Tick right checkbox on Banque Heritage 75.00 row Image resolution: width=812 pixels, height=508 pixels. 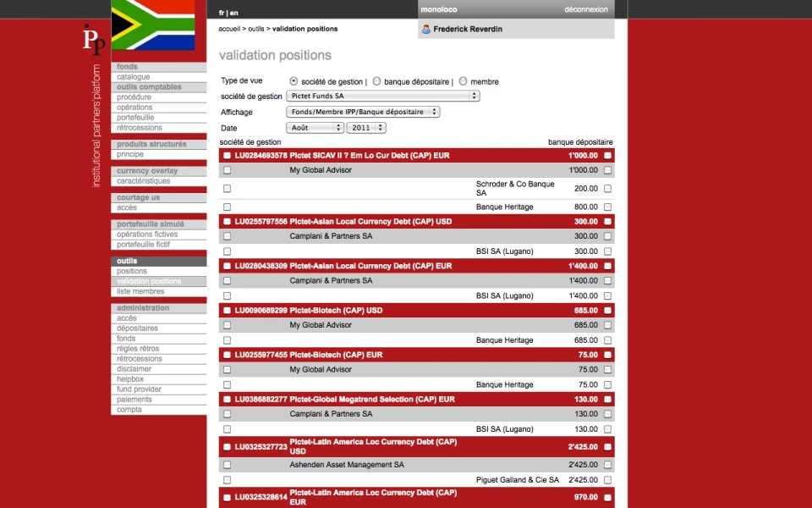[607, 384]
